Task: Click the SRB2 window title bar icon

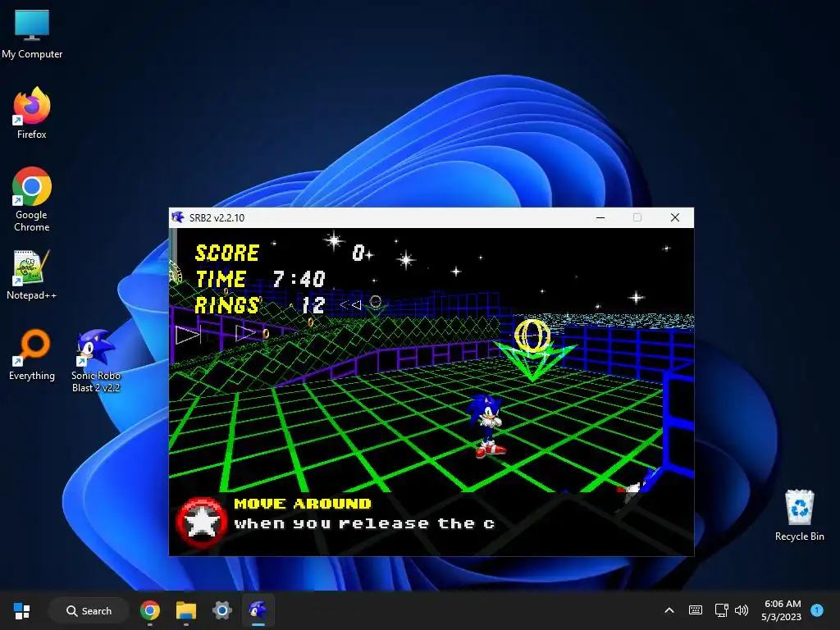Action: (178, 217)
